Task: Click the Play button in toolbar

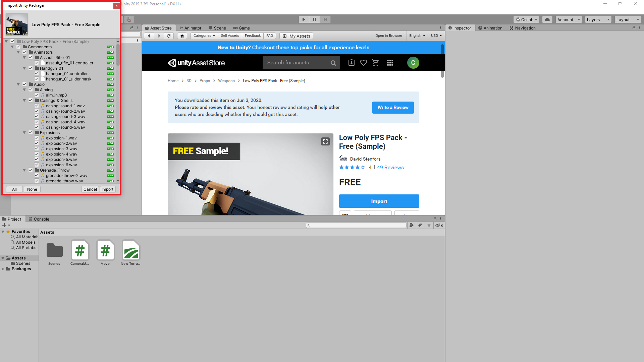Action: pos(304,19)
